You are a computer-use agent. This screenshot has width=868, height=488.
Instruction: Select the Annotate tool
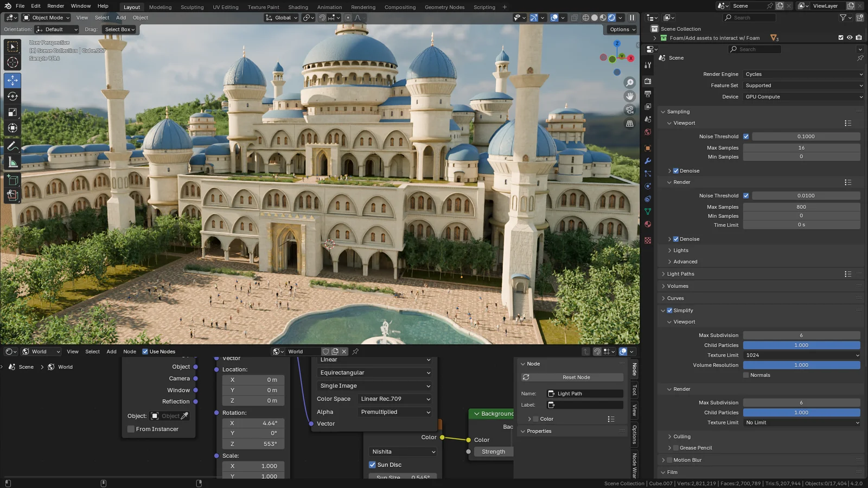click(12, 145)
